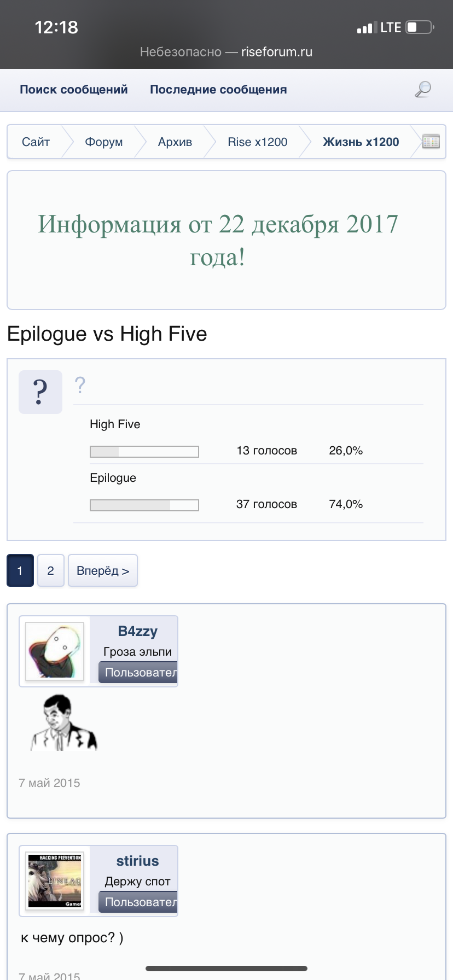The width and height of the screenshot is (453, 980).
Task: Open Rise x1200 breadcrumb
Action: click(x=257, y=142)
